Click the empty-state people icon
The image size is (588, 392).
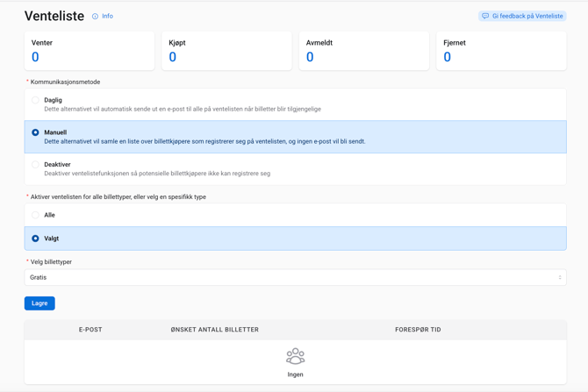[x=296, y=356]
